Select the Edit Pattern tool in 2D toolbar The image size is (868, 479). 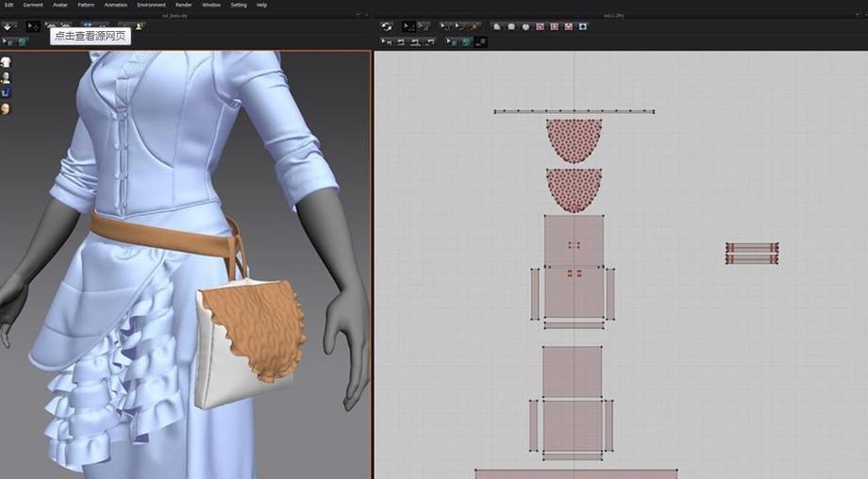tap(409, 26)
